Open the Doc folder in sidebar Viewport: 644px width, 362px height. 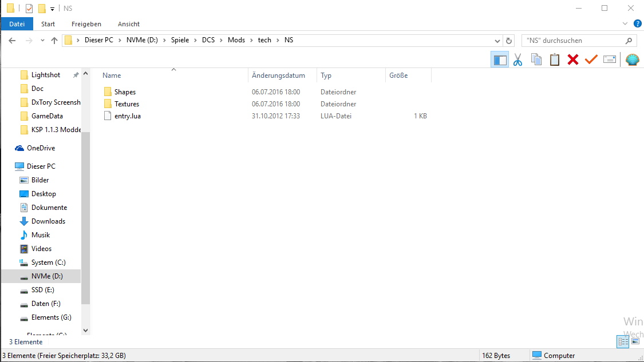click(x=37, y=88)
